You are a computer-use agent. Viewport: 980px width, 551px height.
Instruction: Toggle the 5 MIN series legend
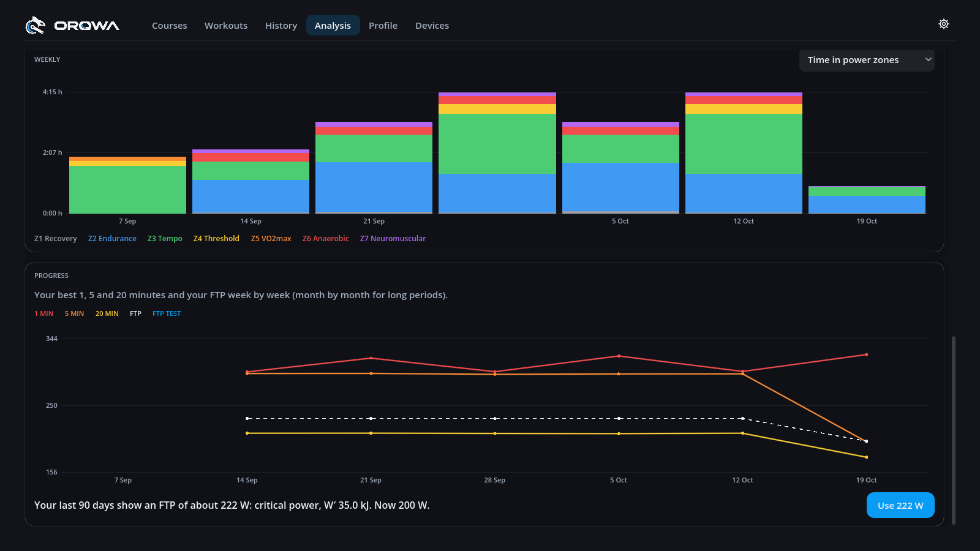(74, 313)
